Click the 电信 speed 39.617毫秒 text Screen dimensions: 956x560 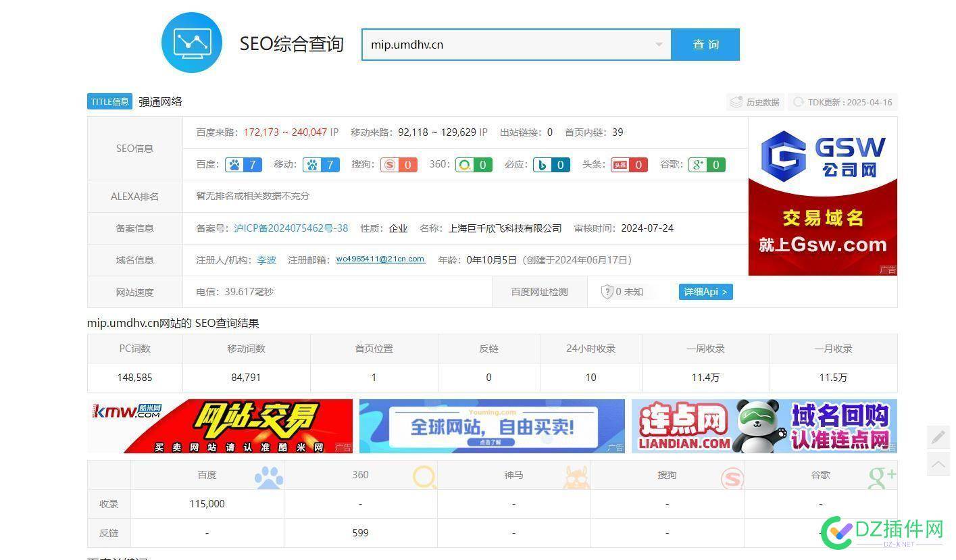tap(234, 292)
